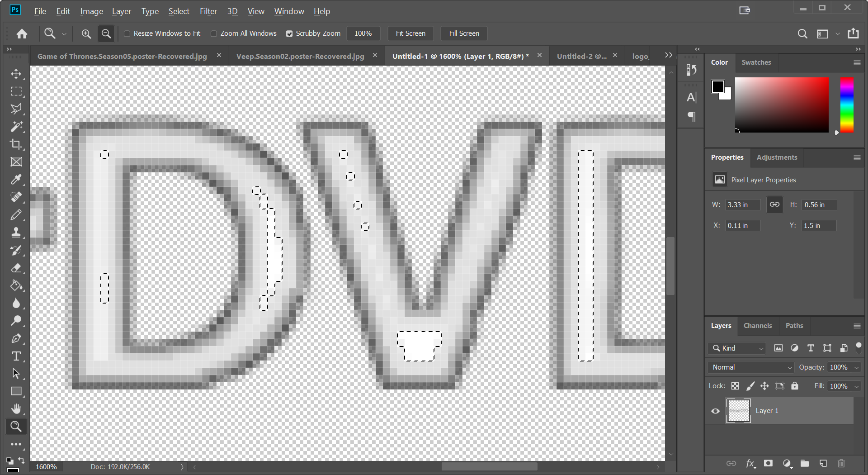868x475 pixels.
Task: Select the Path Selection tool
Action: (x=16, y=374)
